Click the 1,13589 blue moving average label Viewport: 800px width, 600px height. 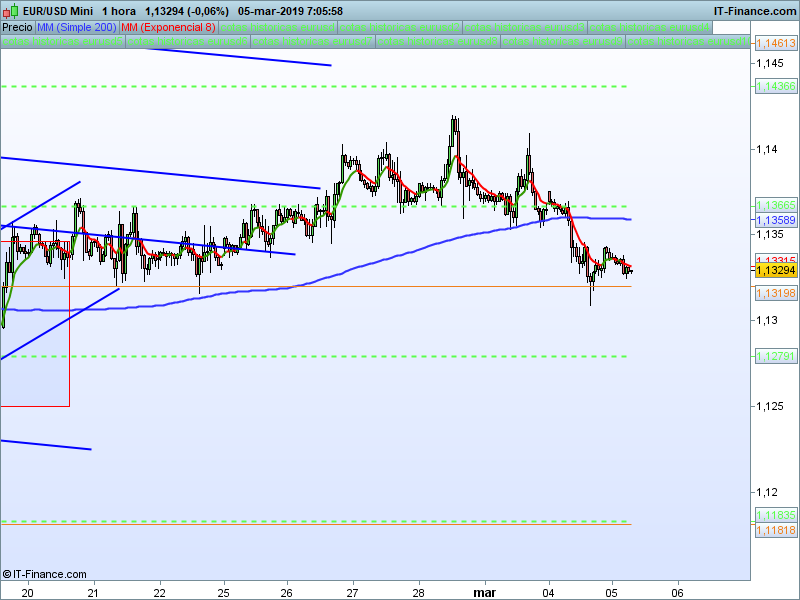(x=776, y=220)
